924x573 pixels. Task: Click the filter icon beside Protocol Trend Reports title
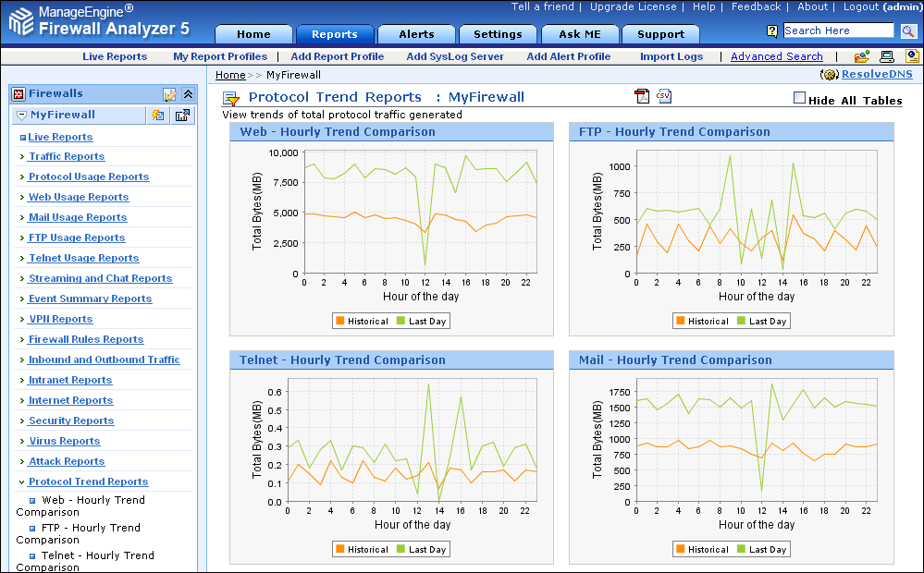231,99
